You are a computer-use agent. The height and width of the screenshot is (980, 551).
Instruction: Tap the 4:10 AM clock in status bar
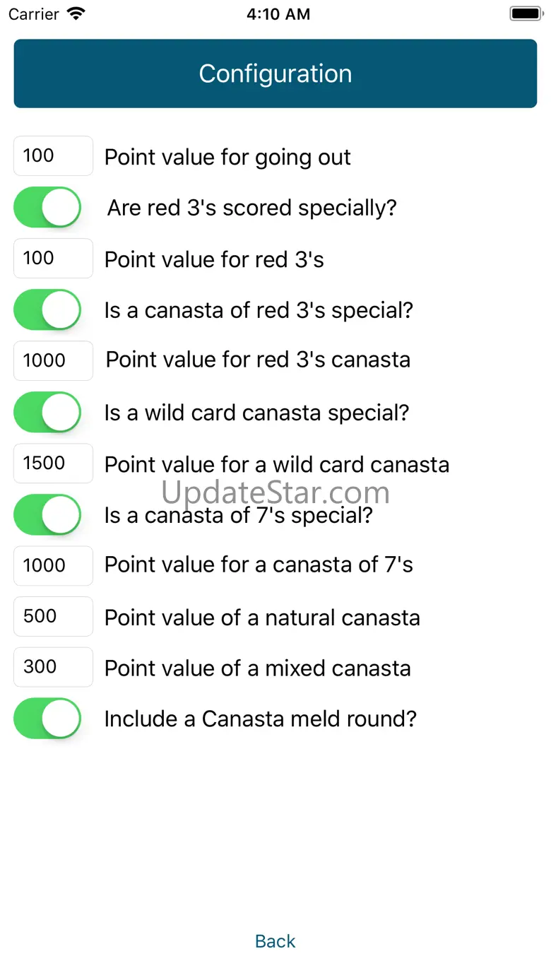point(278,14)
